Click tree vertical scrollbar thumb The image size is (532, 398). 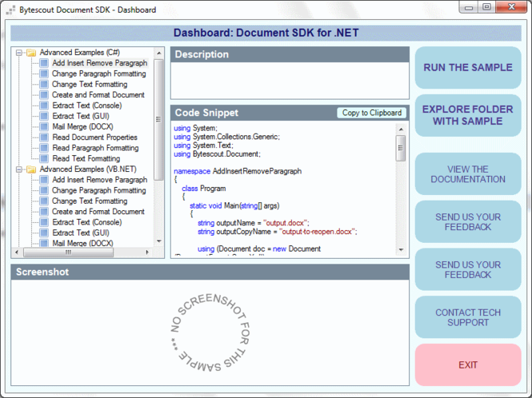coord(158,119)
